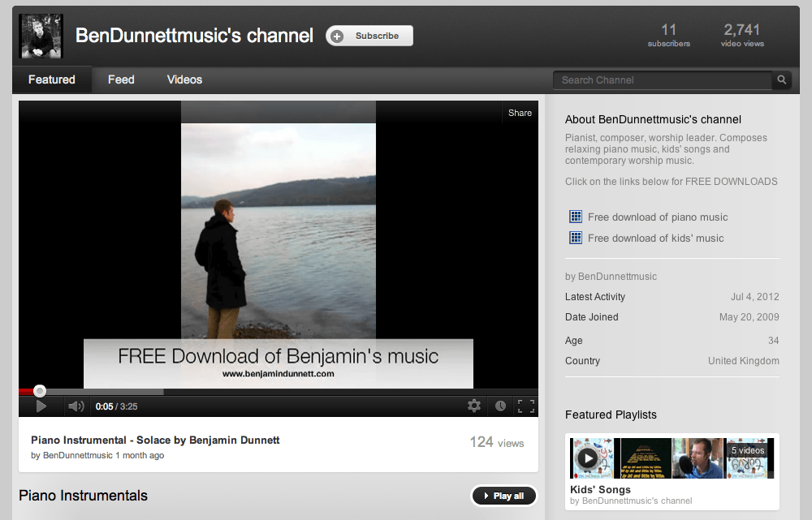The image size is (812, 520).
Task: Click the Watch Later clock icon
Action: coord(500,406)
